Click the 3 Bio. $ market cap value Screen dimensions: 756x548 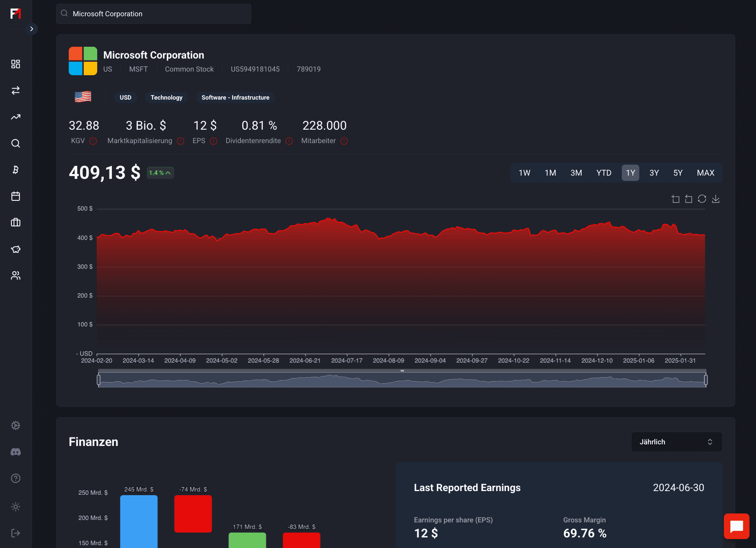click(x=146, y=126)
